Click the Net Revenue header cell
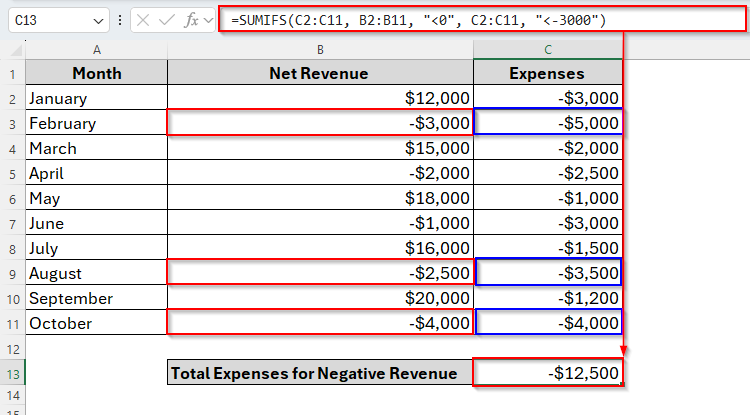 tap(320, 73)
